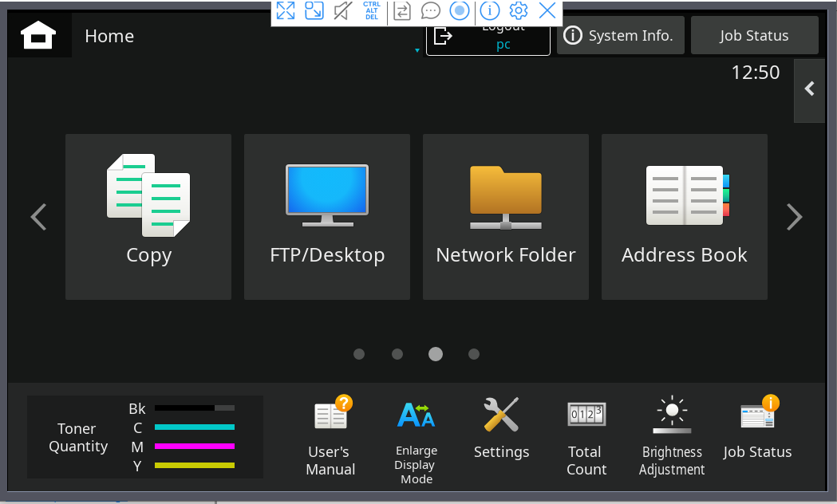
Task: Jump to the first home page dot
Action: pyautogui.click(x=359, y=354)
